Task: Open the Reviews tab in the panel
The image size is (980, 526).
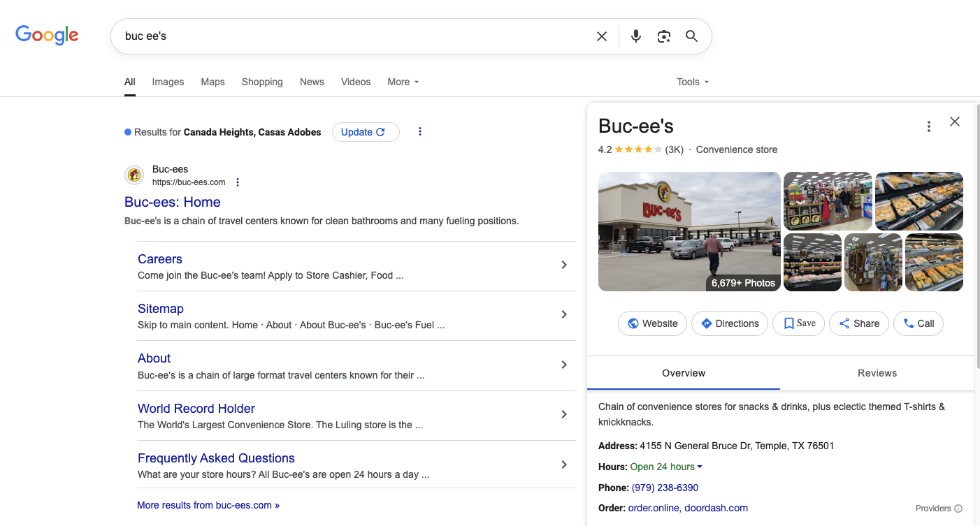Action: (x=877, y=373)
